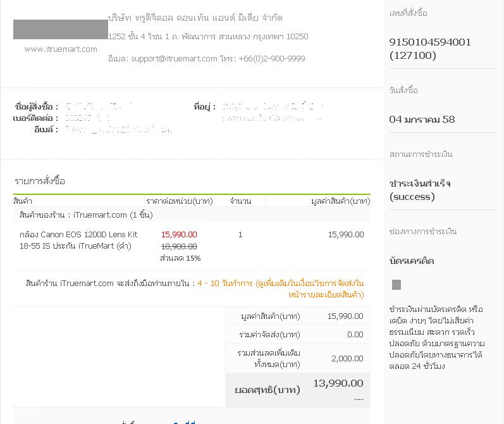The width and height of the screenshot is (504, 424).
Task: Click the support@itruemart.com email address
Action: tap(174, 59)
